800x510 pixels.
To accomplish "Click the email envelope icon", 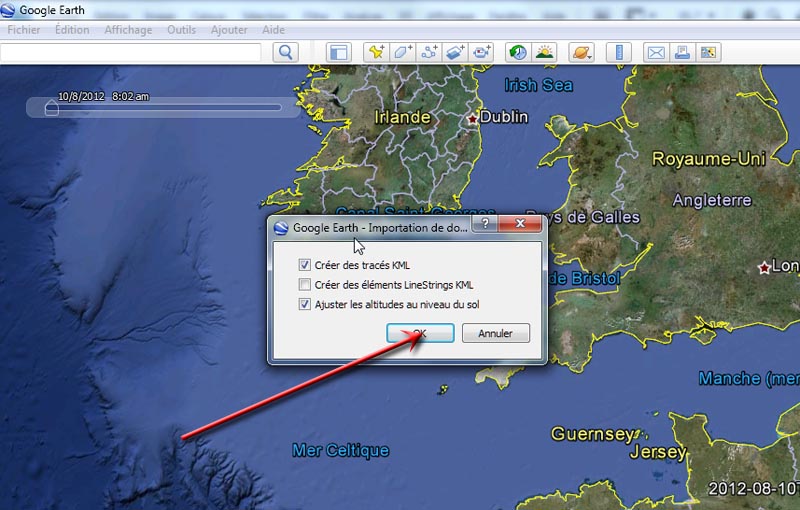I will tap(656, 53).
